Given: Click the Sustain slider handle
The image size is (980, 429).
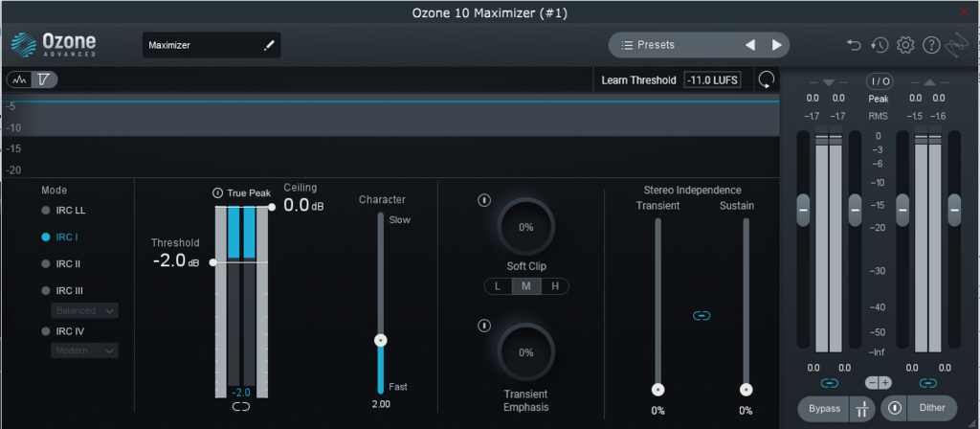Looking at the screenshot, I should coord(746,390).
